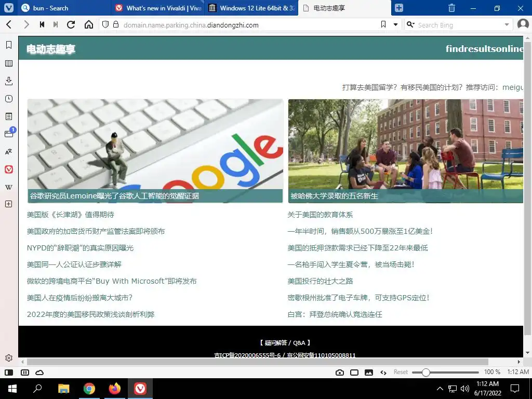
Task: Switch to Windows 12 Lite 64bit tab
Action: [251, 8]
